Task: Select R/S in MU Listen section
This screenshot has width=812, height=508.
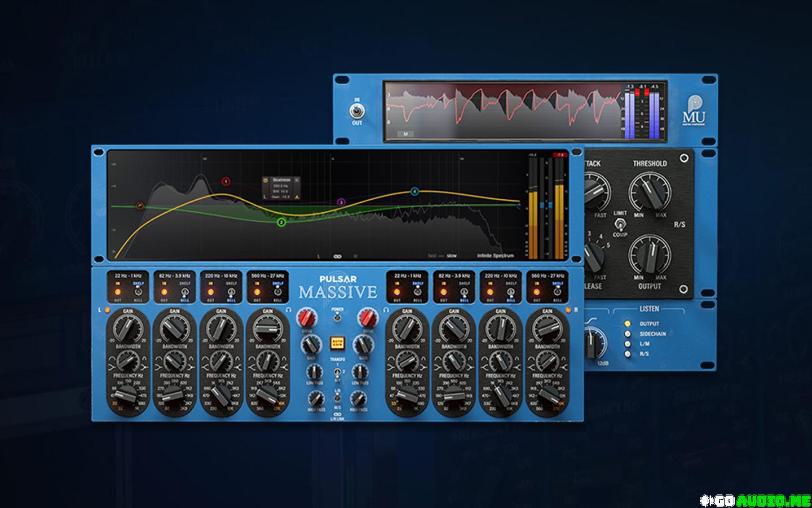Action: pyautogui.click(x=627, y=354)
